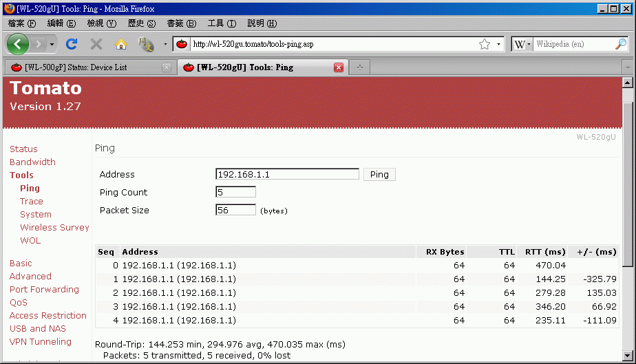Open the System tool link
Viewport: 636px width, 364px height.
[x=36, y=215]
